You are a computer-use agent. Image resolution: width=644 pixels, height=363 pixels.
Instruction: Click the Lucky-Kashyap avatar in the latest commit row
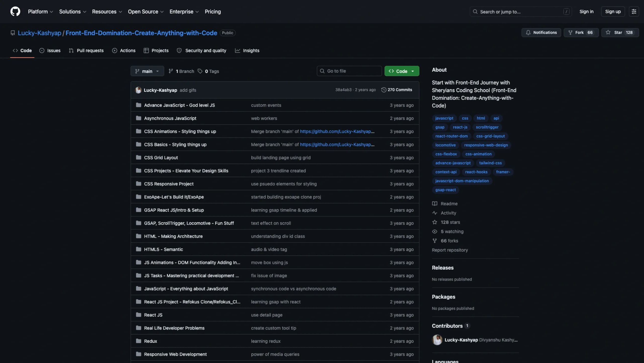click(x=138, y=90)
